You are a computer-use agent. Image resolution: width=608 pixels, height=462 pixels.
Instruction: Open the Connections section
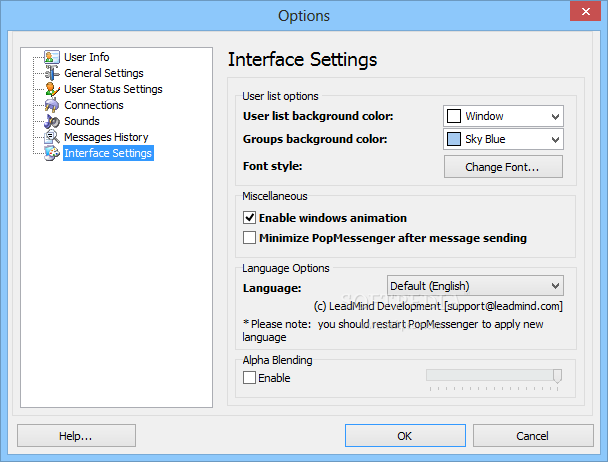(x=93, y=105)
